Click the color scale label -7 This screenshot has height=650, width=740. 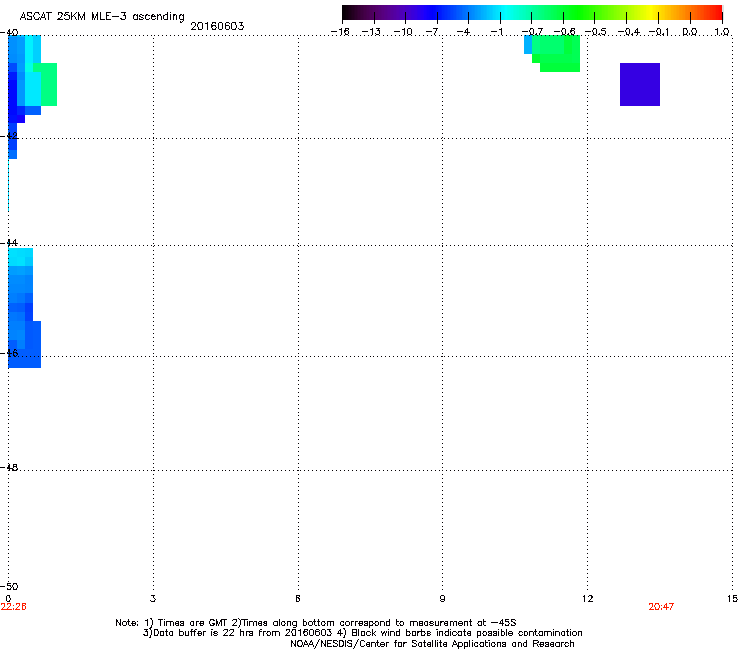(432, 32)
